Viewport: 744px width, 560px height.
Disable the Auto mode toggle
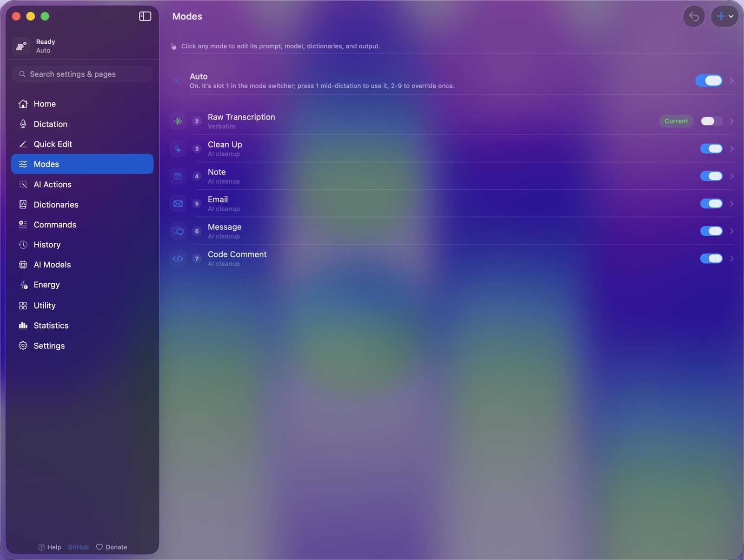pyautogui.click(x=709, y=80)
